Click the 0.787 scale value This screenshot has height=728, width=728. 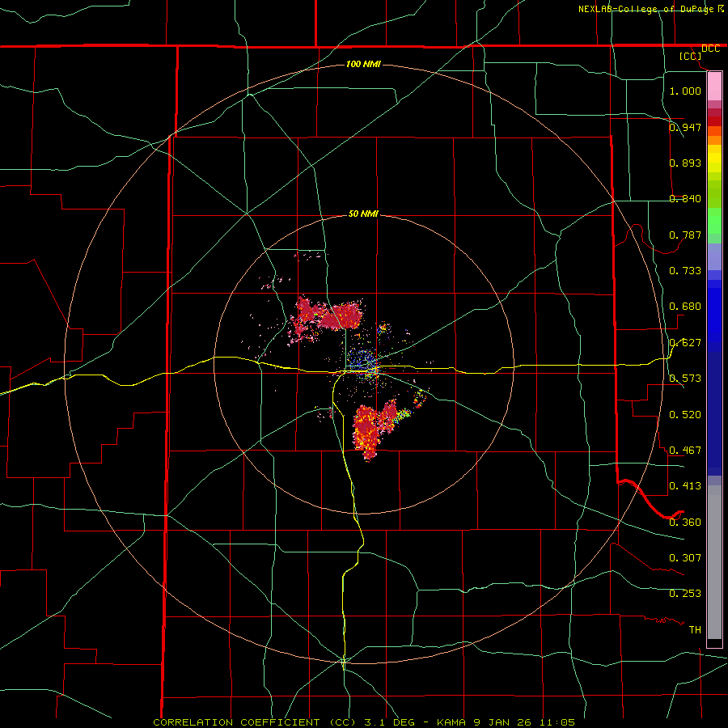(685, 235)
